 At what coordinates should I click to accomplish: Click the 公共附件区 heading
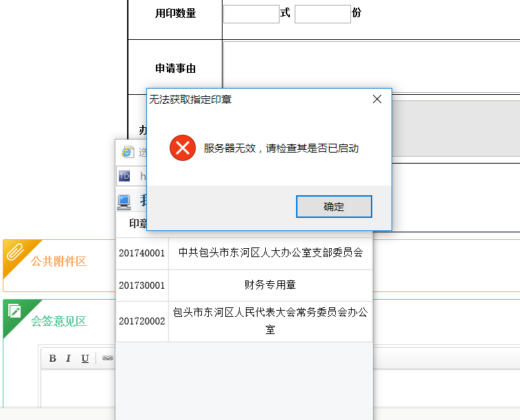(58, 261)
